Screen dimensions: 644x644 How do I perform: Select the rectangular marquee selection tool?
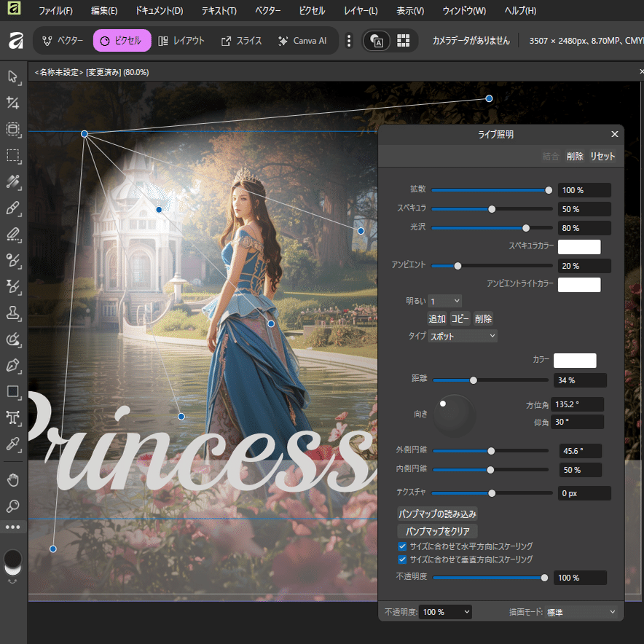(12, 155)
